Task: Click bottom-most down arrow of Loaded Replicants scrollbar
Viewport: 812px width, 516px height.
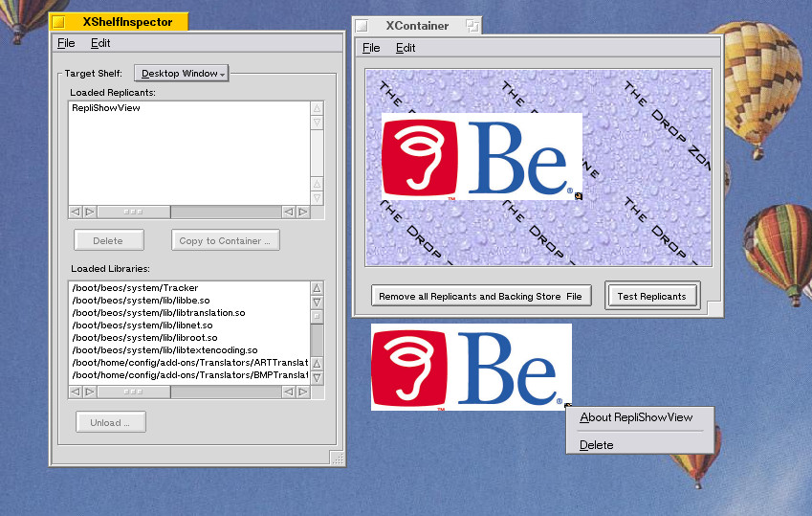Action: 317,198
